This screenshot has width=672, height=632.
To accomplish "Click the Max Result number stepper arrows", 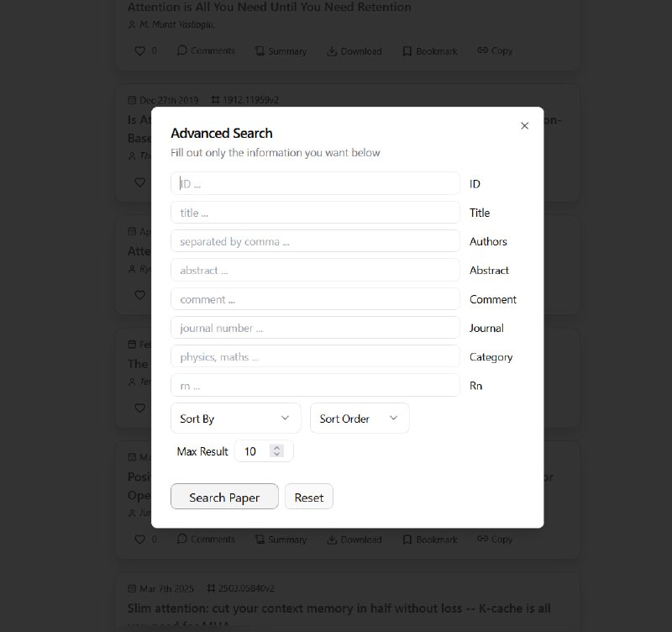I will (x=277, y=450).
